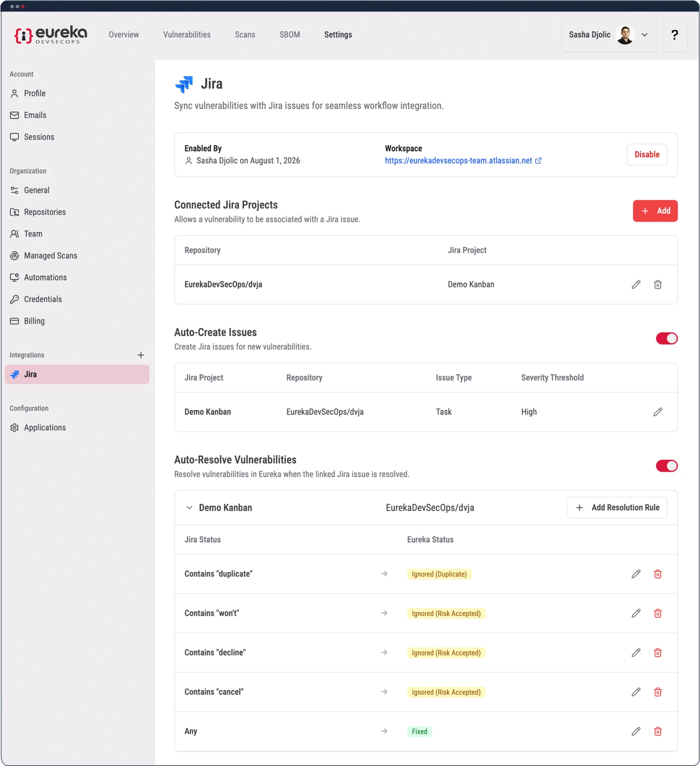Click the Applications gear icon
700x766 pixels.
tap(14, 428)
